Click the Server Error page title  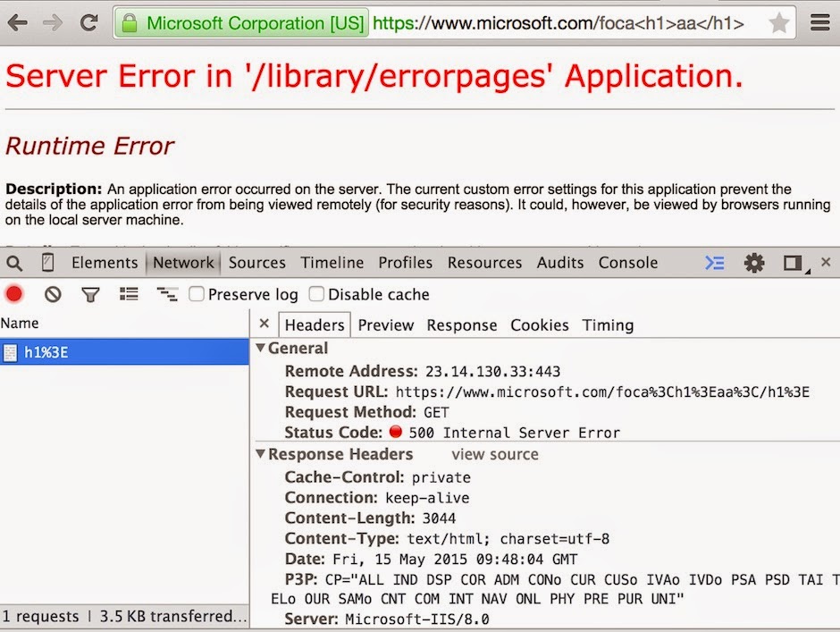[x=374, y=76]
